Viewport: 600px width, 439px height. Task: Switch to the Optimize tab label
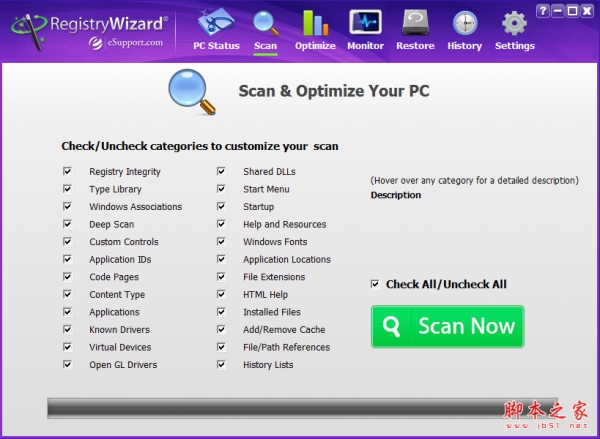[315, 46]
